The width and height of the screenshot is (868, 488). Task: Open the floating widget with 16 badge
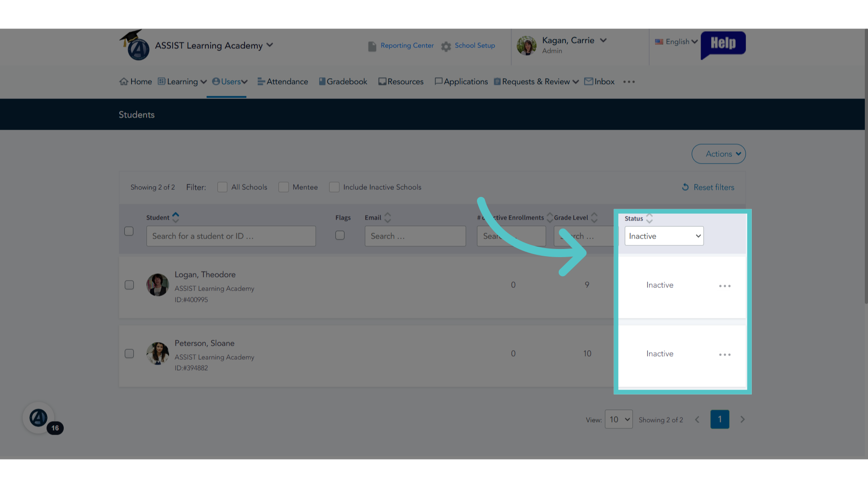(x=39, y=418)
